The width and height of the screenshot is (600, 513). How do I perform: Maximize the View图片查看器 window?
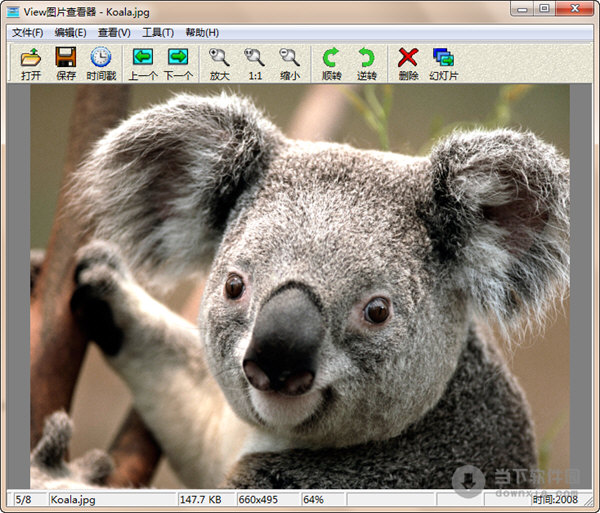tap(545, 9)
